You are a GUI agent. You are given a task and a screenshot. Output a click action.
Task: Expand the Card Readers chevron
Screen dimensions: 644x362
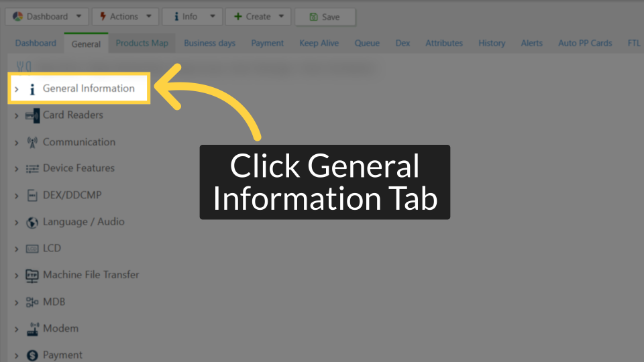tap(17, 115)
